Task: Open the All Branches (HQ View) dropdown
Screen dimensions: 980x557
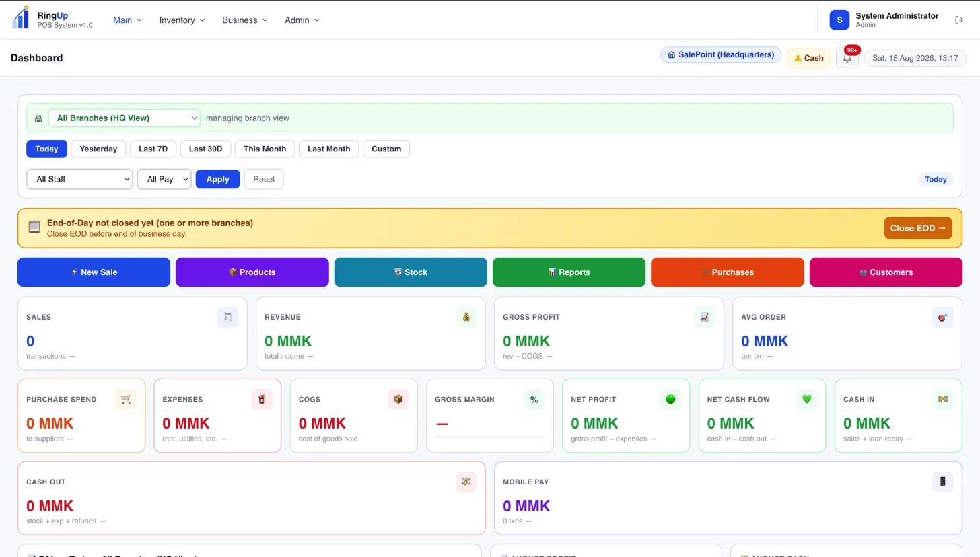Action: tap(125, 118)
